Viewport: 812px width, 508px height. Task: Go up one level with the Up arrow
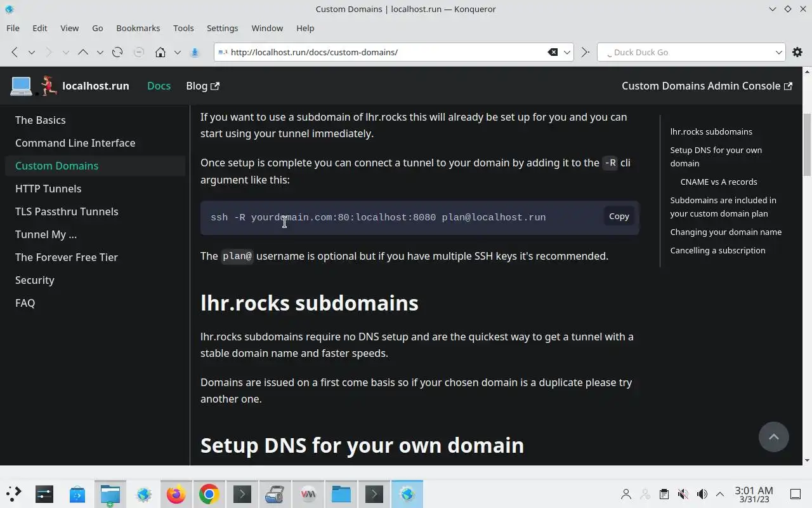pos(83,52)
